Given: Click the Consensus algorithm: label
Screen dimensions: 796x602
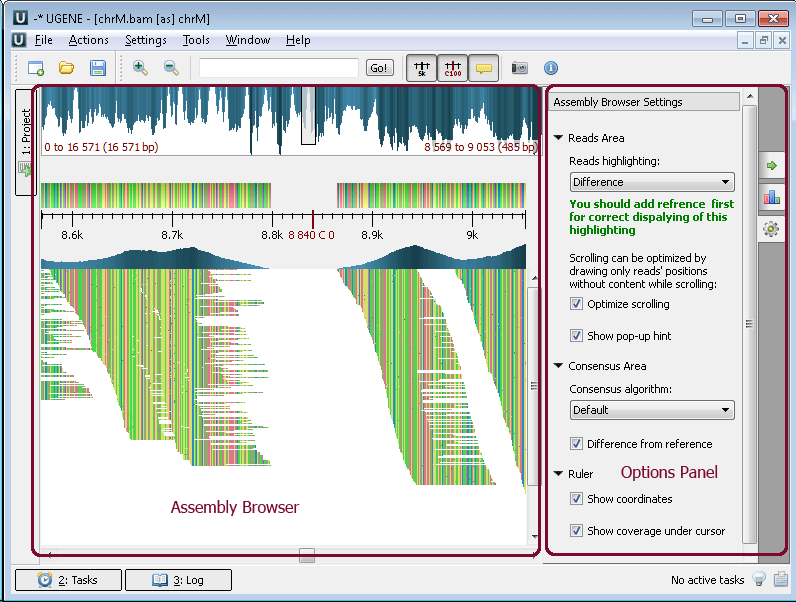Looking at the screenshot, I should 620,389.
